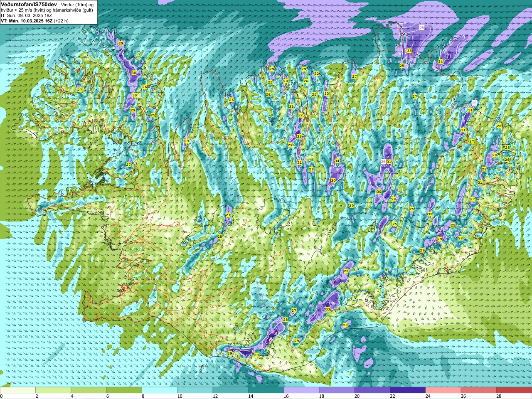Select the legend tick label '24' under the scale

click(428, 396)
